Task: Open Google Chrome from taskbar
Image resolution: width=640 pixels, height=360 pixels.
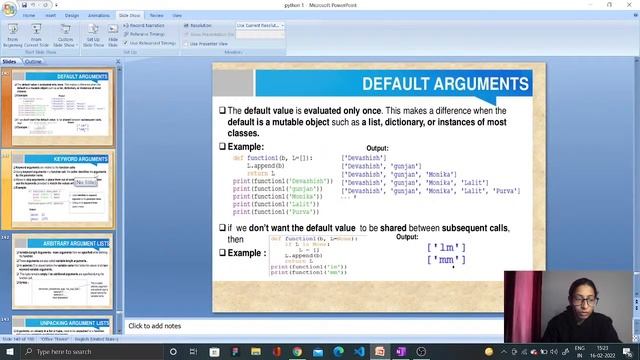Action: (x=297, y=351)
